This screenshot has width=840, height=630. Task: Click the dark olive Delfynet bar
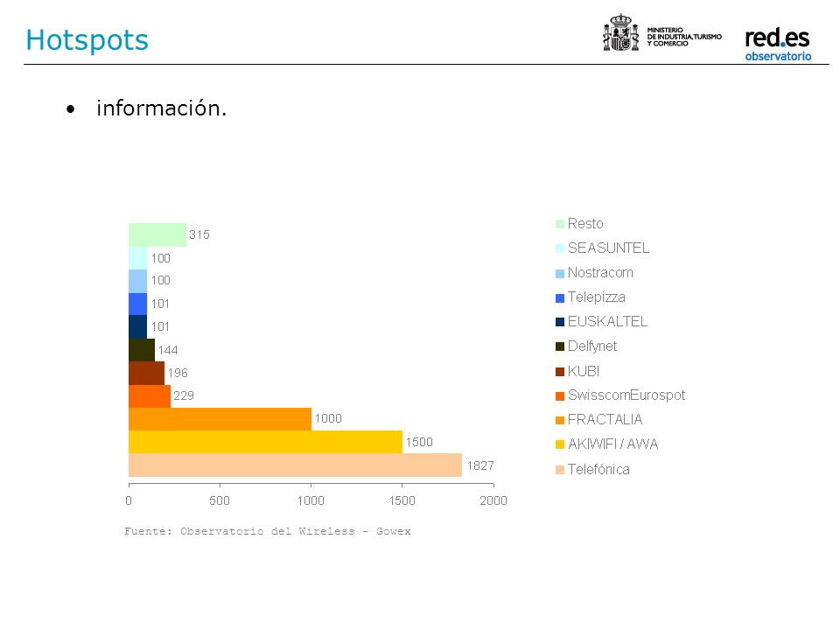pos(142,350)
